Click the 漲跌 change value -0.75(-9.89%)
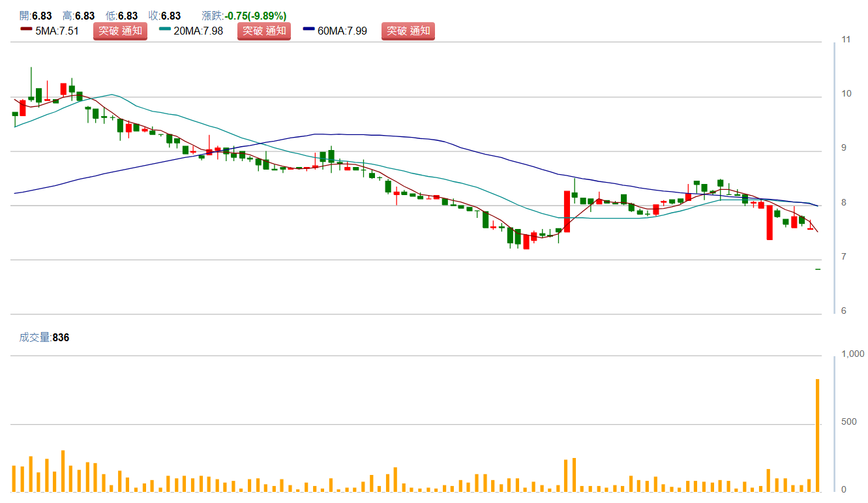The image size is (868, 503). [256, 16]
